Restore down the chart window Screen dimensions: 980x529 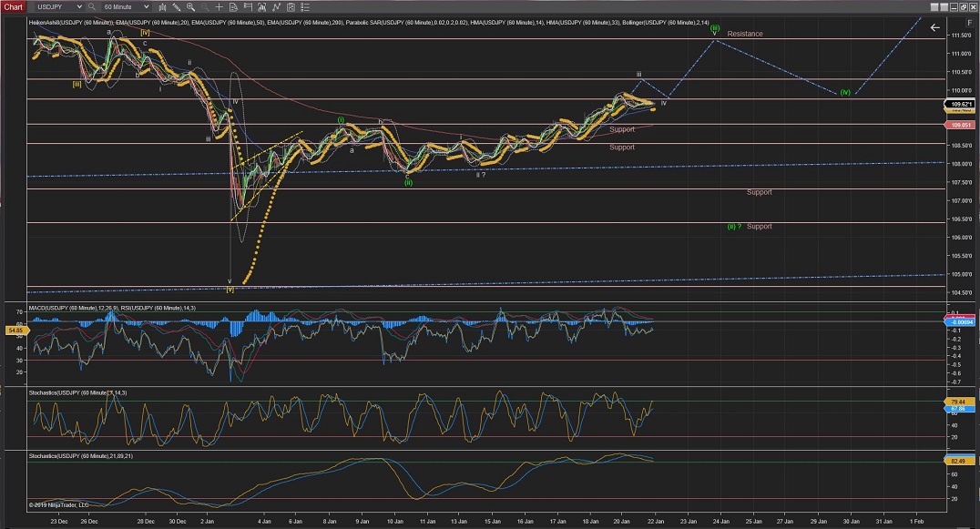tap(963, 7)
